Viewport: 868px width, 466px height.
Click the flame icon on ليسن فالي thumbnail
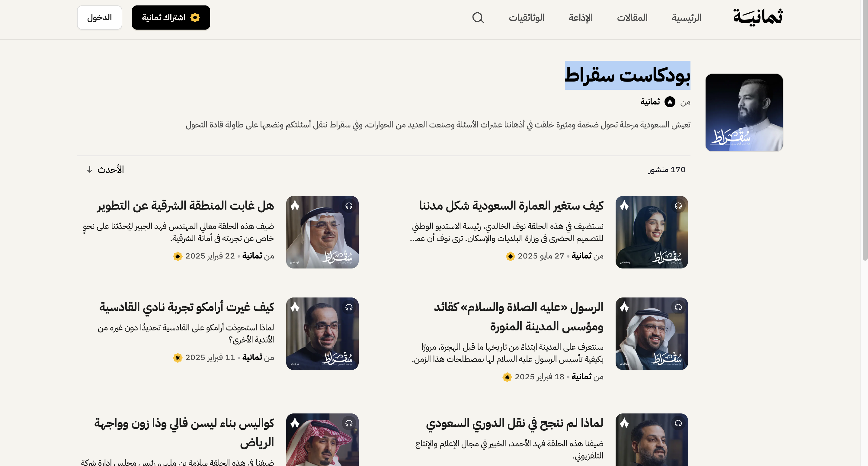click(x=295, y=423)
